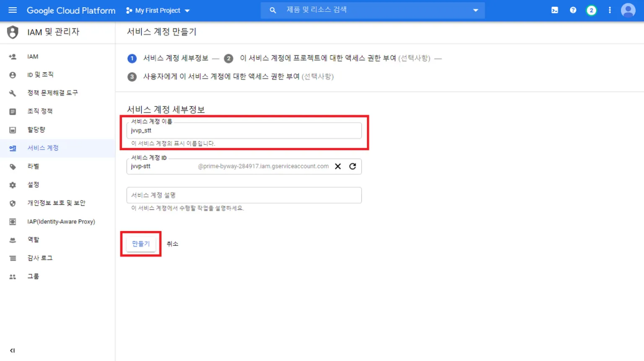Focus the 서비스 계정 설명 field
Screen dimensions: 644x361
point(244,195)
